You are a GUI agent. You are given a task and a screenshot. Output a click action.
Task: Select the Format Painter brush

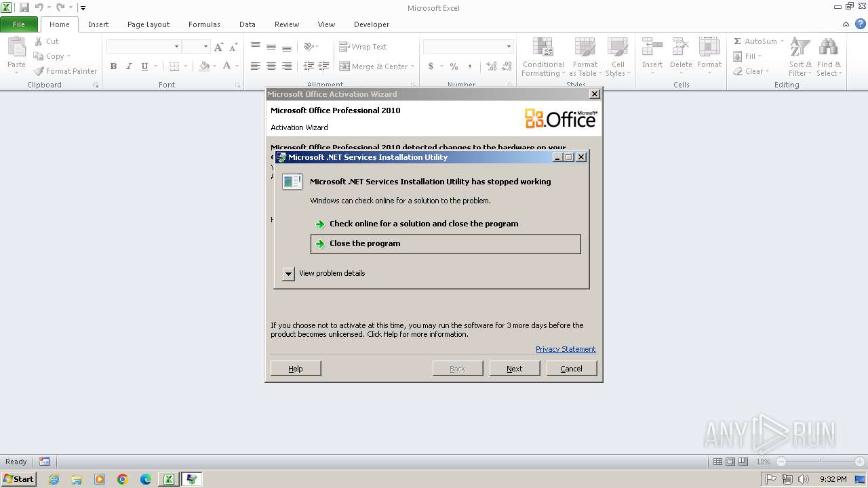pyautogui.click(x=39, y=71)
